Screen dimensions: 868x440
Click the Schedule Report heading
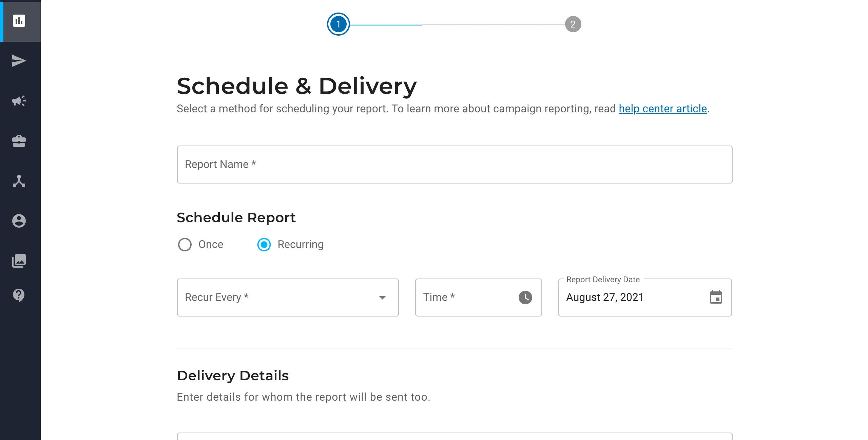point(236,217)
